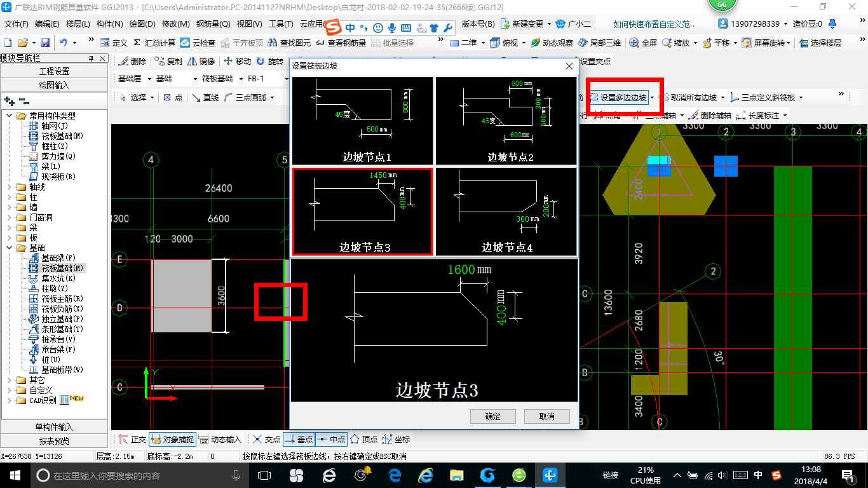Open 二维 view mode dropdown
868x488 pixels.
[x=483, y=43]
